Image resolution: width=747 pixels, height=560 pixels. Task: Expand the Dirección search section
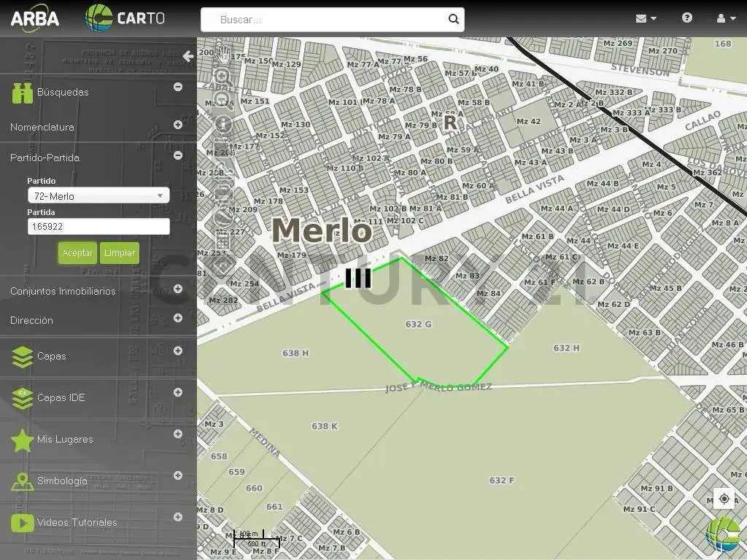177,318
